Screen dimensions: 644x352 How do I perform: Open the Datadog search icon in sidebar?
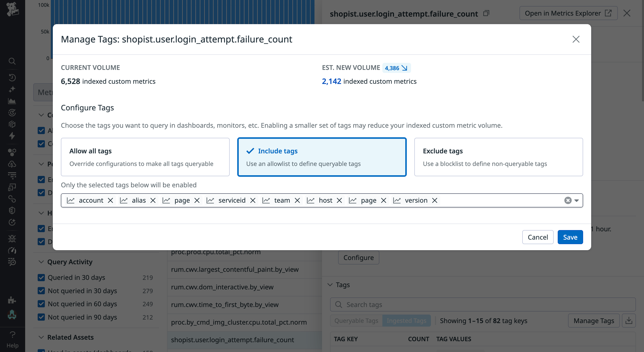12,61
